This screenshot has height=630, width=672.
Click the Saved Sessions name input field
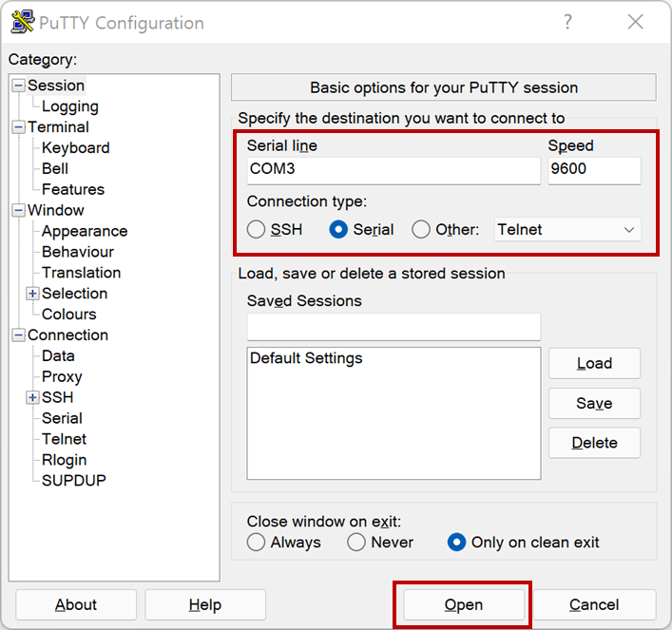click(394, 327)
